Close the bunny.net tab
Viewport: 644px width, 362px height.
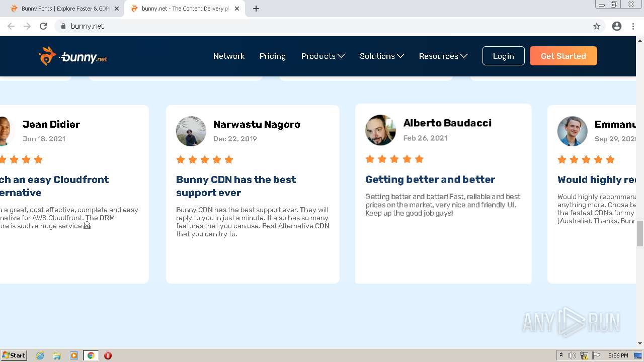[237, 9]
